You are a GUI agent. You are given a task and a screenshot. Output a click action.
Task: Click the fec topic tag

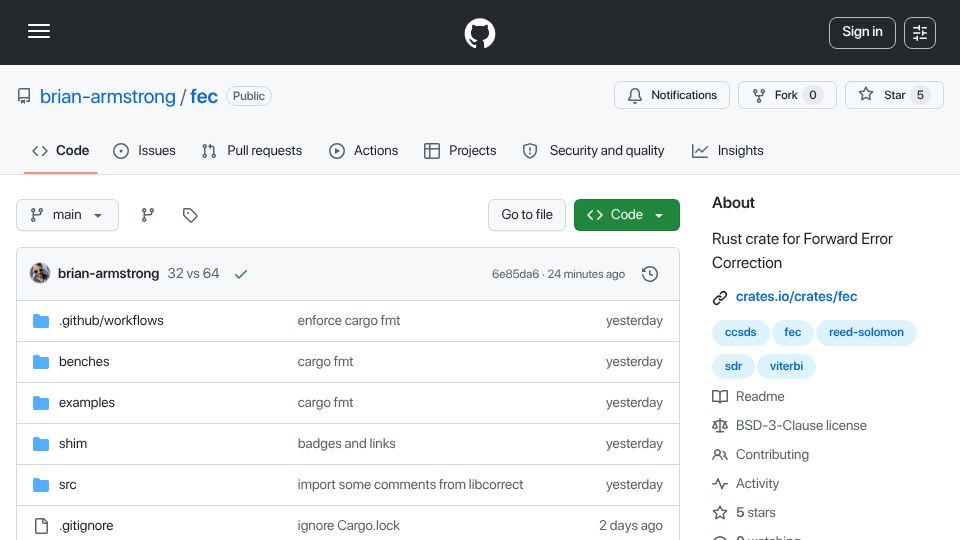[x=792, y=332]
